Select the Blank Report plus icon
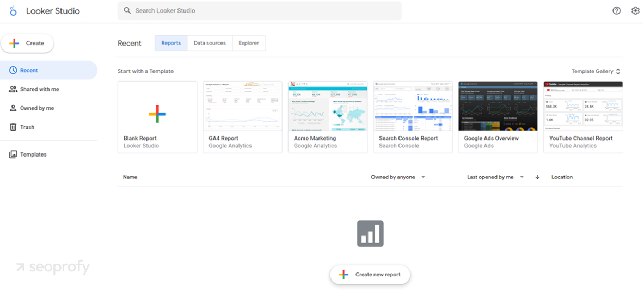This screenshot has height=292, width=644. pyautogui.click(x=157, y=114)
